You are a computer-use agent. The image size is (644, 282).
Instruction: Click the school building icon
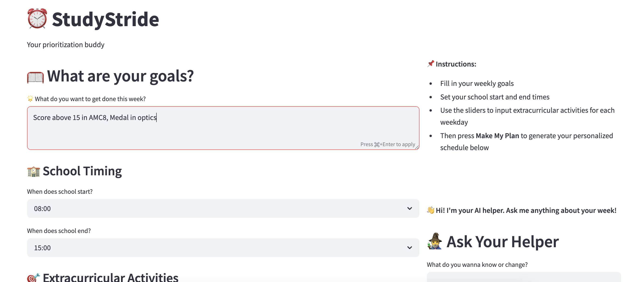pyautogui.click(x=34, y=171)
